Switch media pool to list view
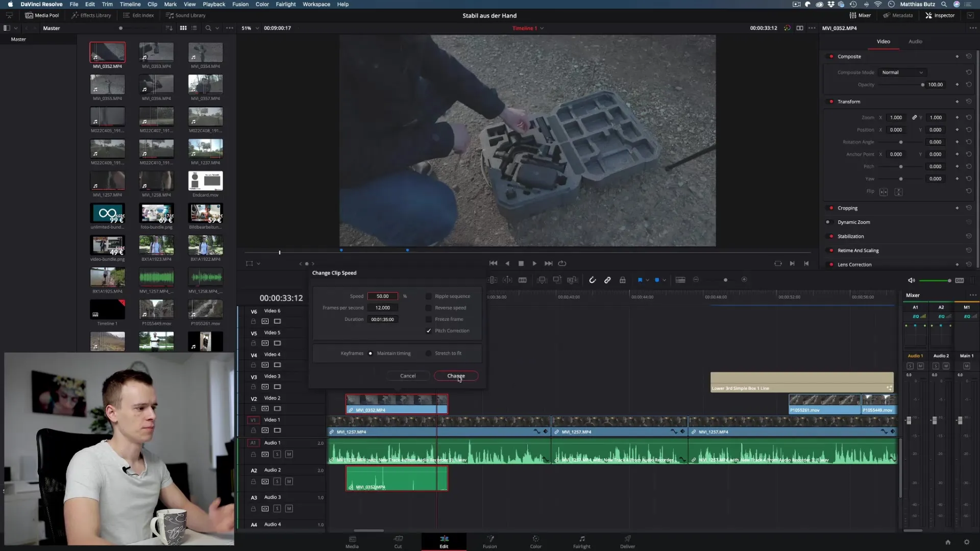 click(x=194, y=28)
